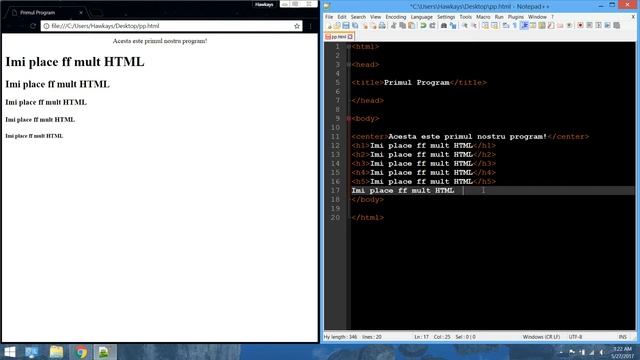Select the pp.html document tab
Image resolution: width=640 pixels, height=360 pixels.
pyautogui.click(x=339, y=37)
